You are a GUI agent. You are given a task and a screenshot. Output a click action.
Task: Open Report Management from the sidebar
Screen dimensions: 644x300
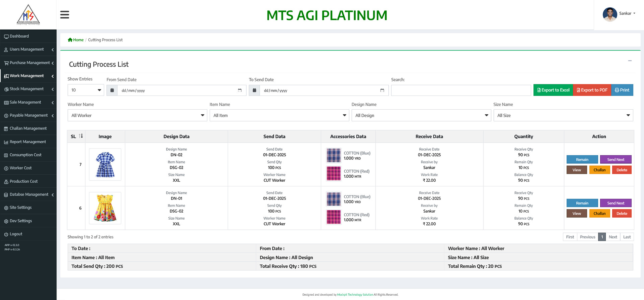click(28, 142)
